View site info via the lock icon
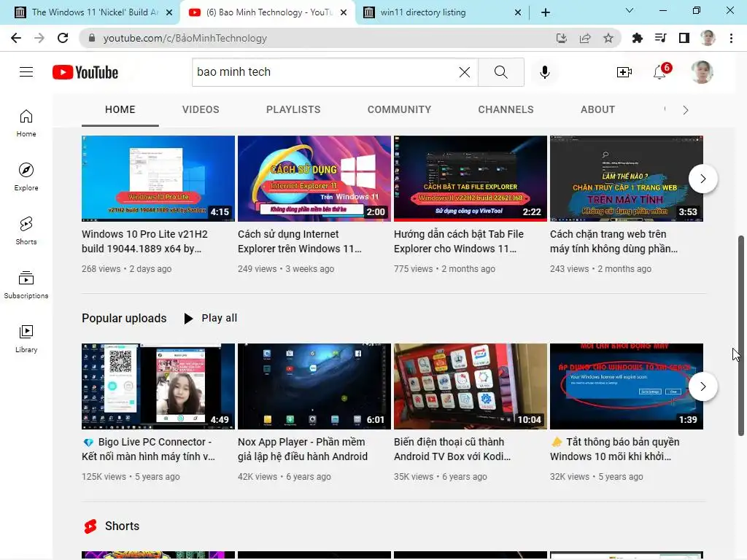Screen dimensions: 747x560 [92, 38]
